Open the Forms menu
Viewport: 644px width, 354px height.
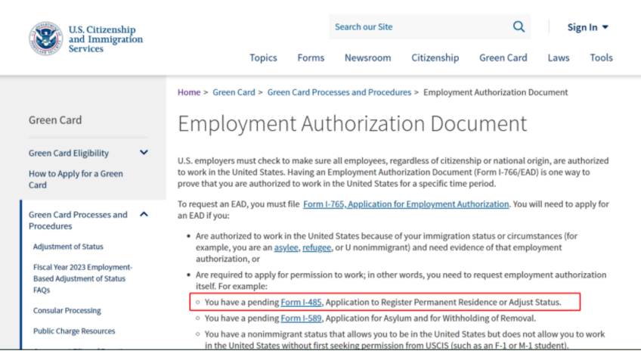click(x=311, y=57)
